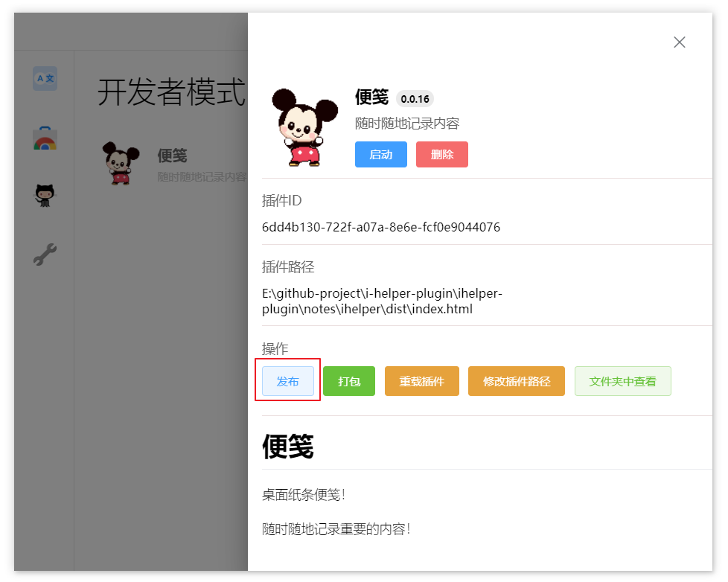
Task: Click the large Mickey plugin logo
Action: [304, 127]
